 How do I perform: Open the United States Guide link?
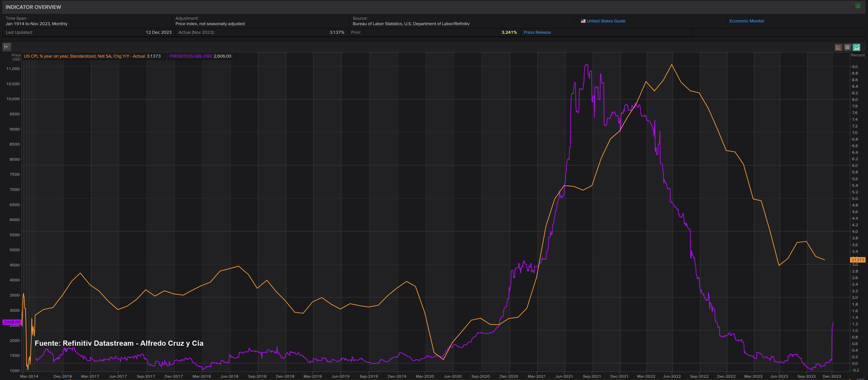click(606, 21)
